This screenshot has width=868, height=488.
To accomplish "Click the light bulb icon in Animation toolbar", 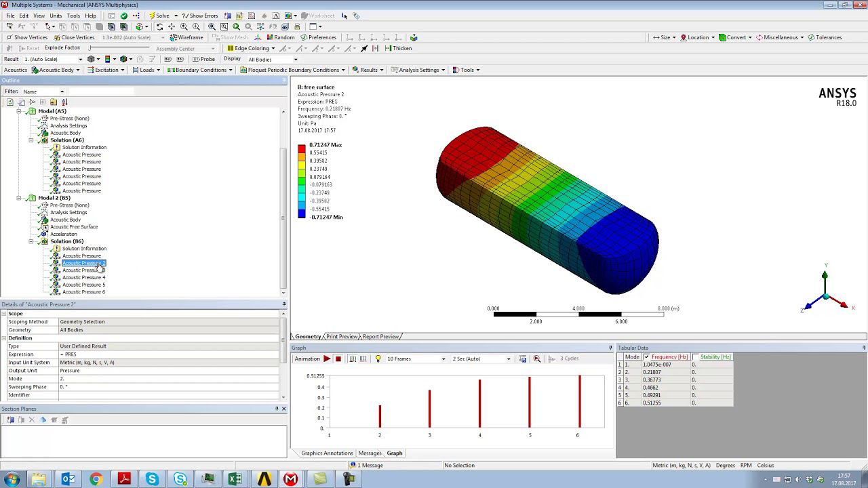I will click(378, 359).
